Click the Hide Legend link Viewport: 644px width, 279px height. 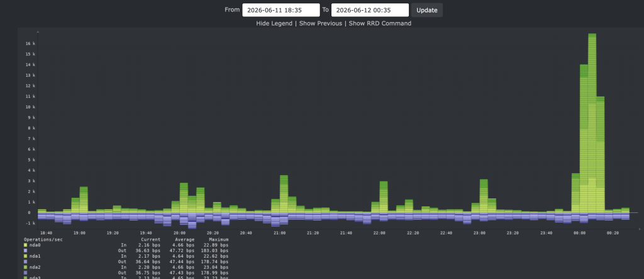274,23
